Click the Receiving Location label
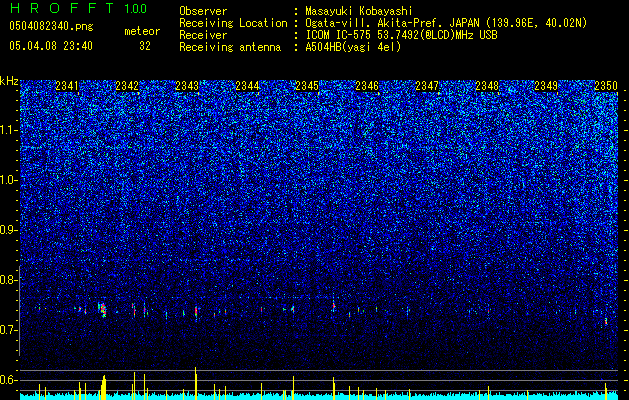 tap(233, 23)
